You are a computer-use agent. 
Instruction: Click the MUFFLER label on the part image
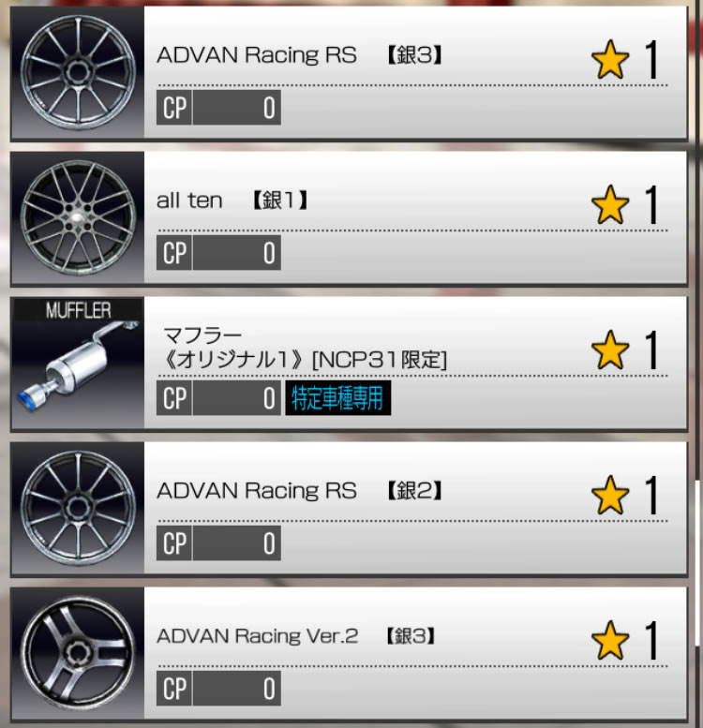pyautogui.click(x=78, y=310)
